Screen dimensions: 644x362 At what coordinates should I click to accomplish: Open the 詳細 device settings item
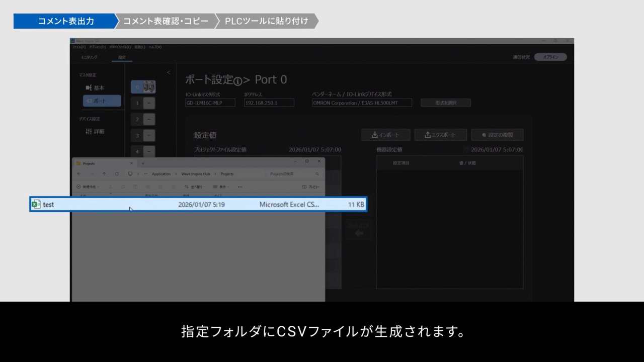(x=95, y=131)
